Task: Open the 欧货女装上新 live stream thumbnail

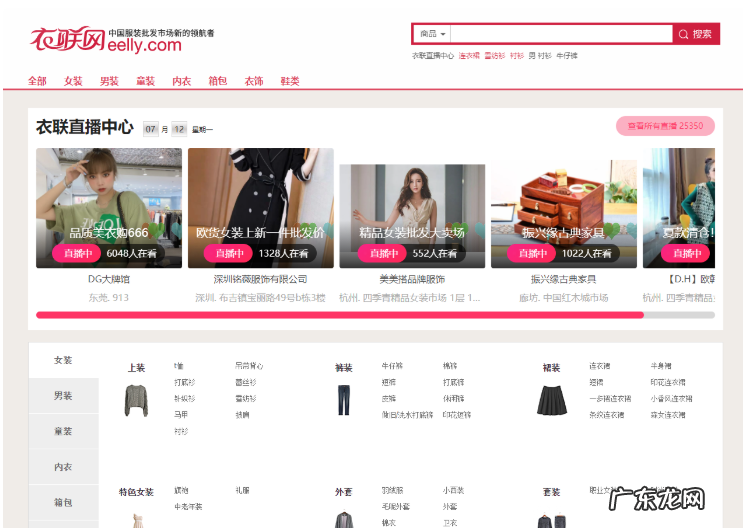Action: click(261, 208)
